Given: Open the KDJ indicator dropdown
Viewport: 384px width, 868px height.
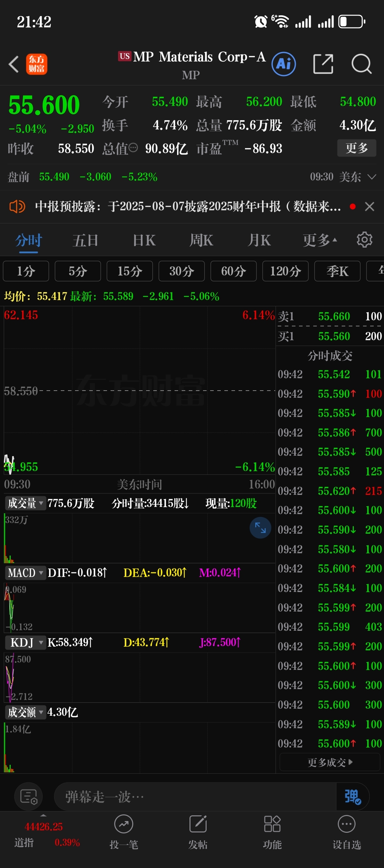Looking at the screenshot, I should [25, 642].
